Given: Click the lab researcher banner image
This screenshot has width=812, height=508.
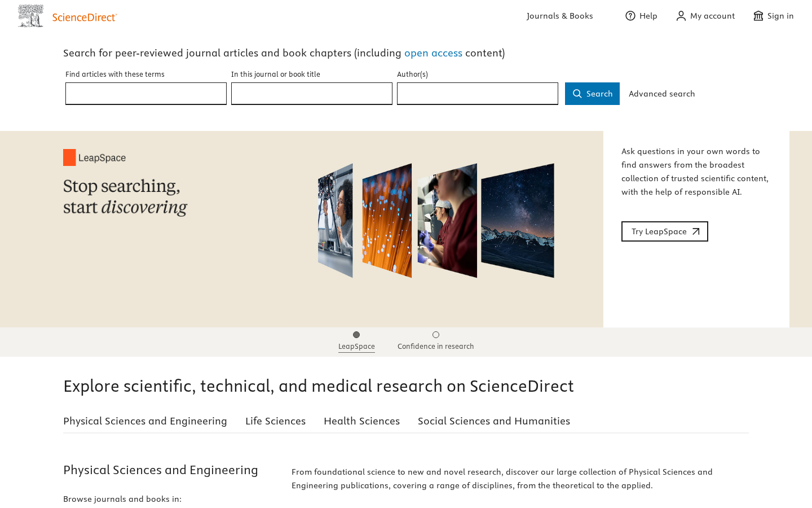Looking at the screenshot, I should tap(447, 221).
